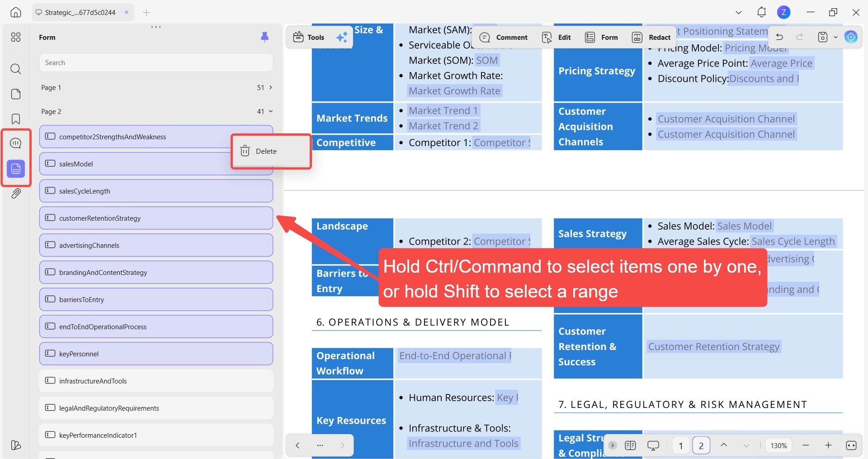
Task: Click the Form panel search field
Action: [156, 63]
